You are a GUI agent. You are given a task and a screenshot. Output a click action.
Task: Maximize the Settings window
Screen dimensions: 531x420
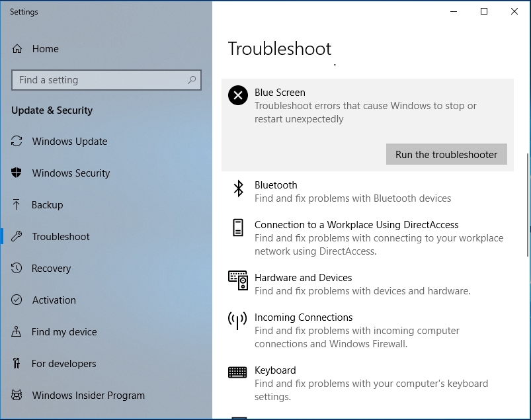(484, 11)
